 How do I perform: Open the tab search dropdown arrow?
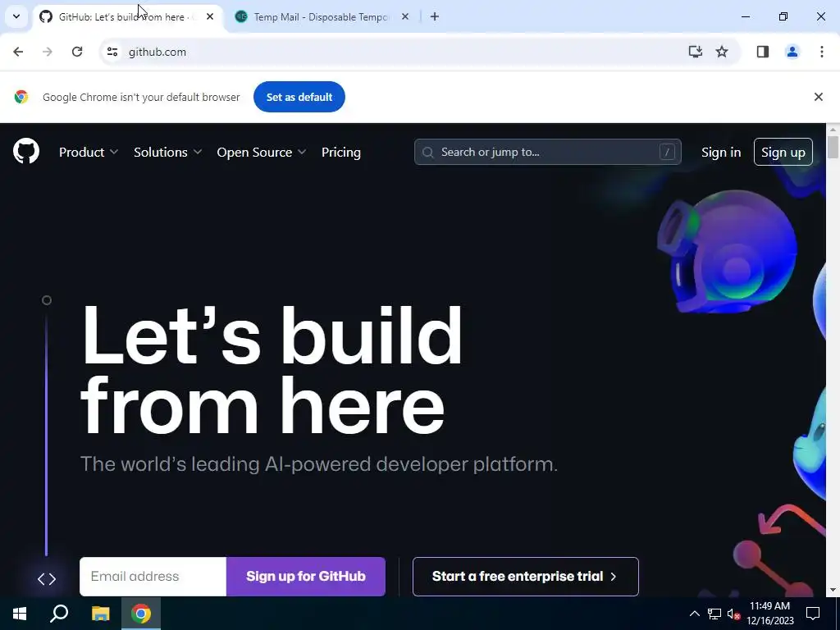click(x=16, y=16)
